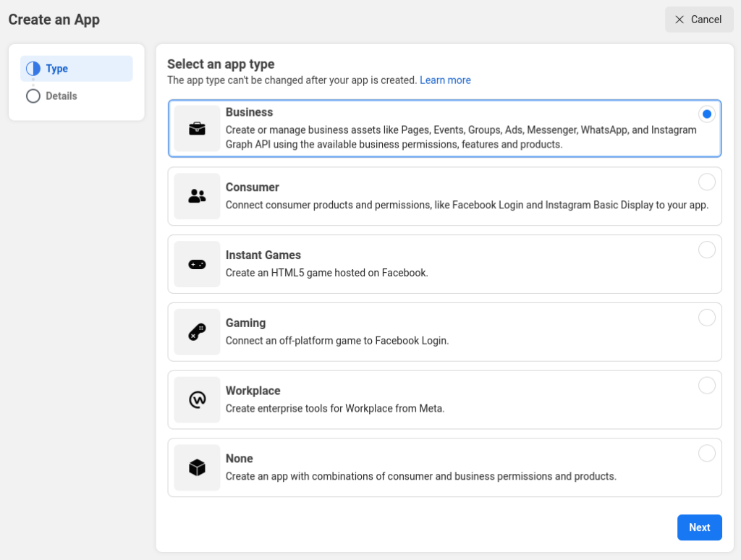Click the Instant Games controller icon
This screenshot has height=560, width=741.
pos(197,264)
